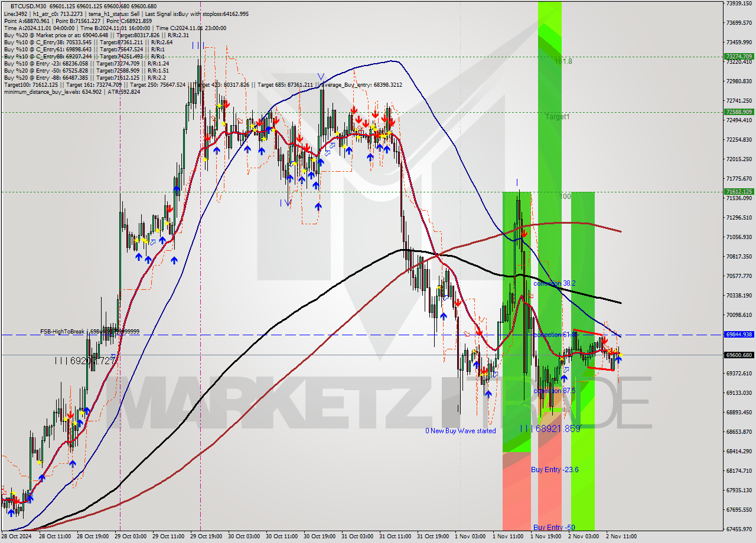Image resolution: width=756 pixels, height=543 pixels.
Task: Click the '0 New Buy Wave started' annotation
Action: [461, 431]
